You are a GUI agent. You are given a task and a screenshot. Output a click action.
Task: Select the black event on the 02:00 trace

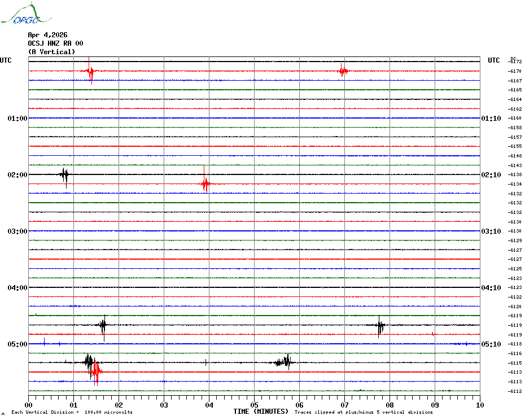[x=65, y=174]
